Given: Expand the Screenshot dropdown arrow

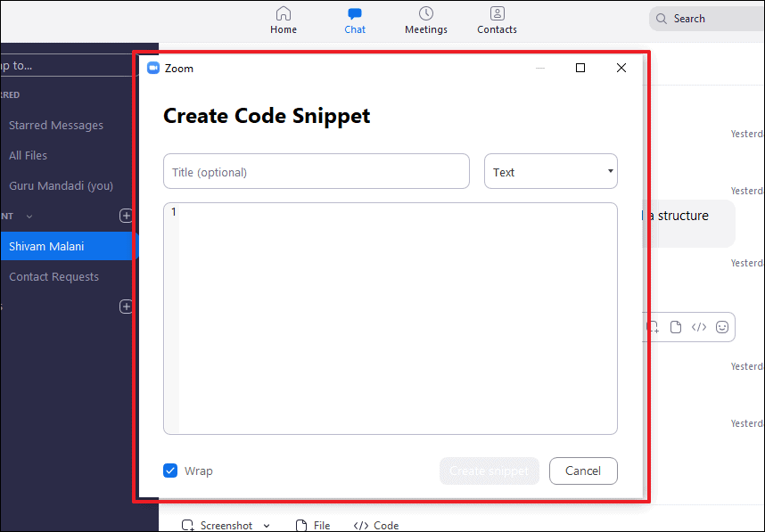Looking at the screenshot, I should click(267, 526).
